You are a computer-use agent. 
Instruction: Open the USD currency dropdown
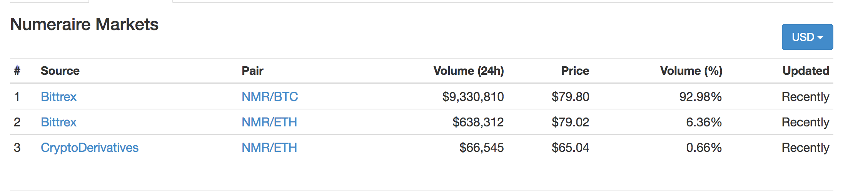click(x=807, y=37)
